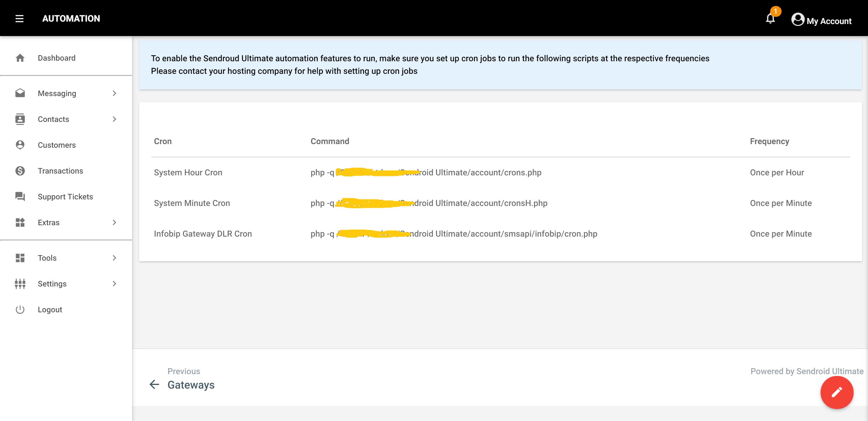868x421 pixels.
Task: Click the Logout power icon
Action: (x=20, y=309)
